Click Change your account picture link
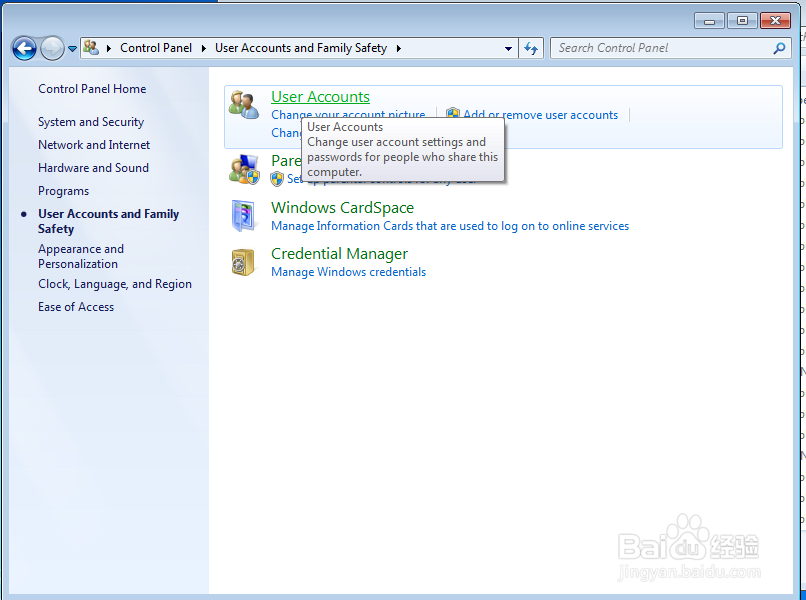806x600 pixels. [348, 113]
